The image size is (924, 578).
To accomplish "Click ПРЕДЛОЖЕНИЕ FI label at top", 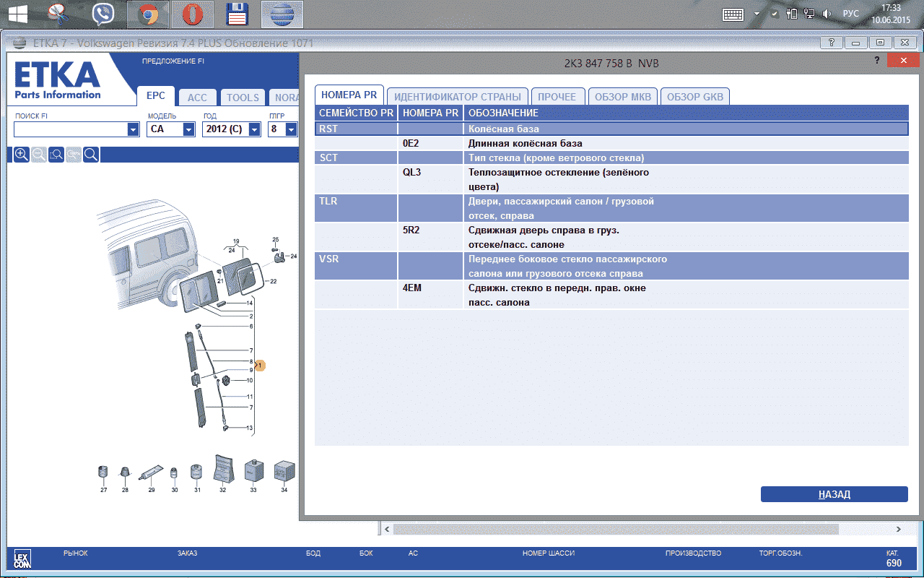I will pos(173,61).
